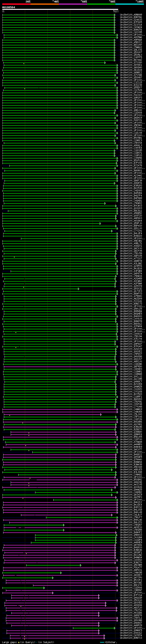
Task: Click the cyan ~100% identity color bar
Action: [x=130, y=4]
